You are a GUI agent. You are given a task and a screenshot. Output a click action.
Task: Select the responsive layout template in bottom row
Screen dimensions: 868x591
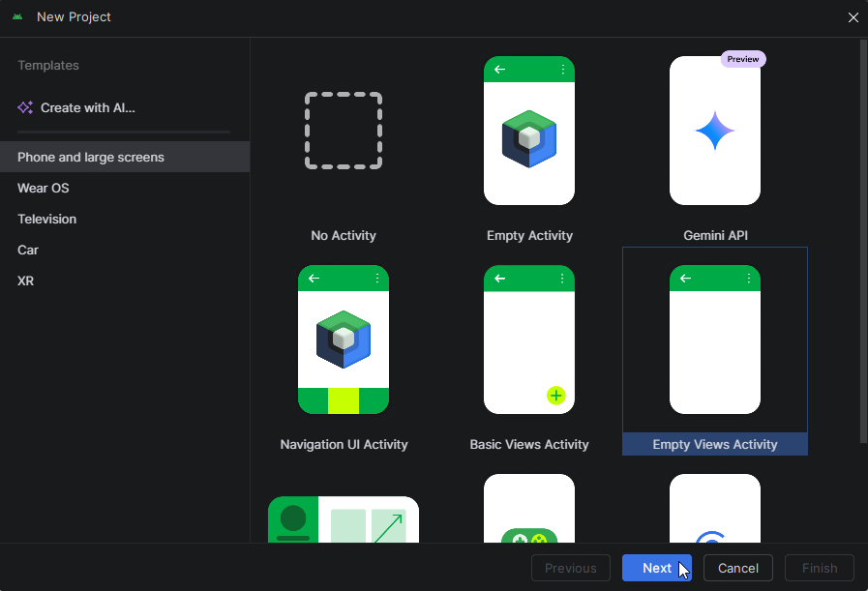[344, 519]
